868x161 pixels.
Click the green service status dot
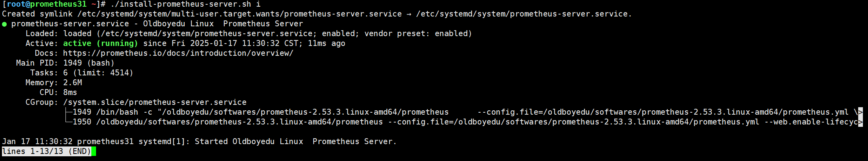tap(4, 24)
